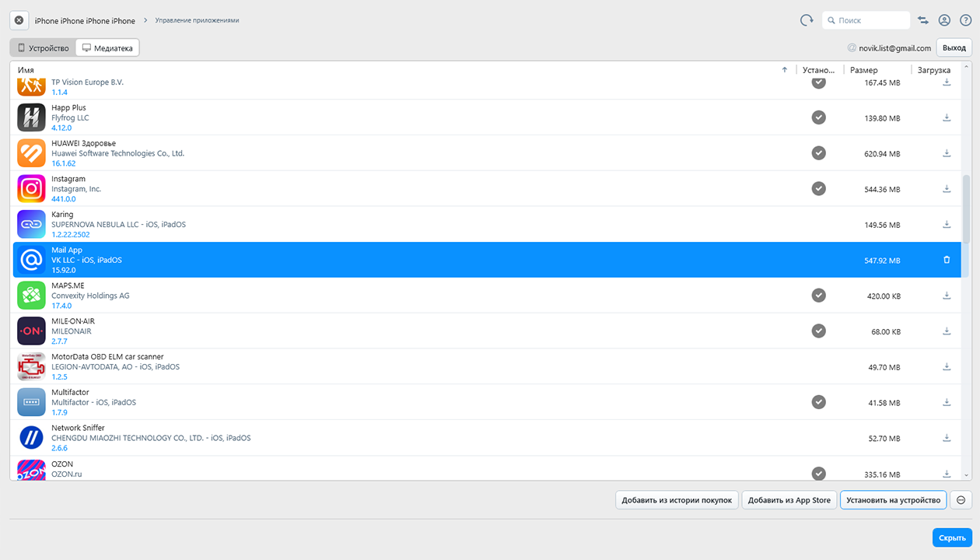Select the Mail App row
This screenshot has width=980, height=560.
point(487,260)
